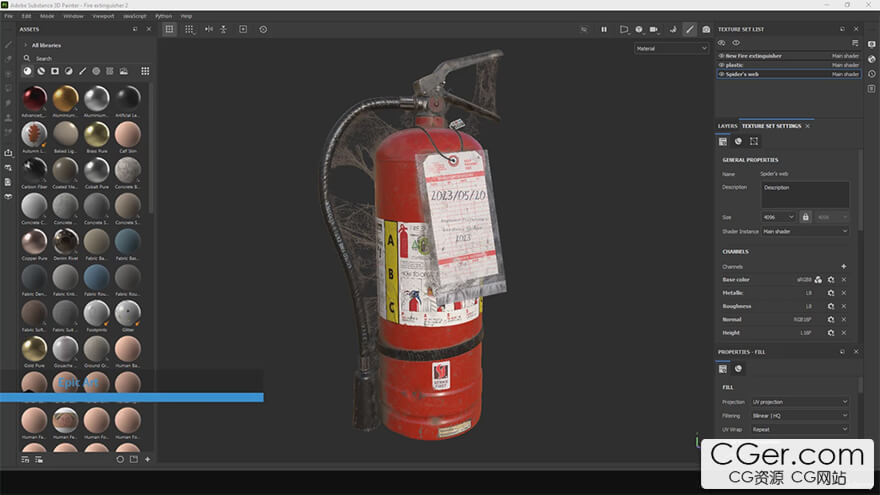Click the grid view icon in Assets panel
The image size is (880, 495).
(145, 71)
